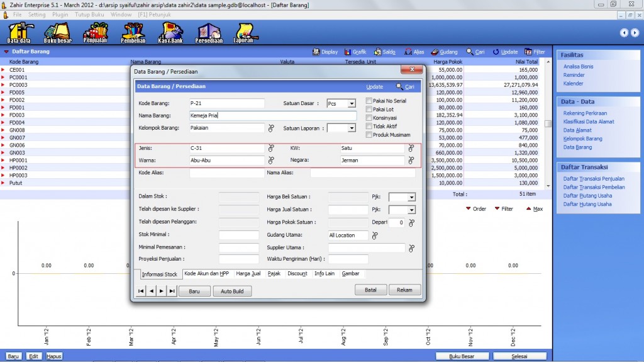Open the Plugin menu
Image resolution: width=644 pixels, height=362 pixels.
(x=60, y=14)
